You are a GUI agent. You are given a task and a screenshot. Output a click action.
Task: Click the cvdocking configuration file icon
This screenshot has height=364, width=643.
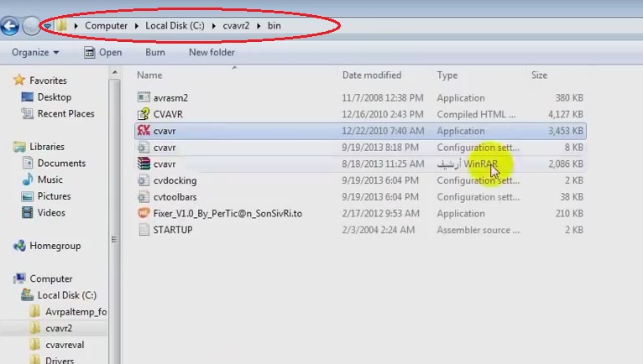click(144, 180)
